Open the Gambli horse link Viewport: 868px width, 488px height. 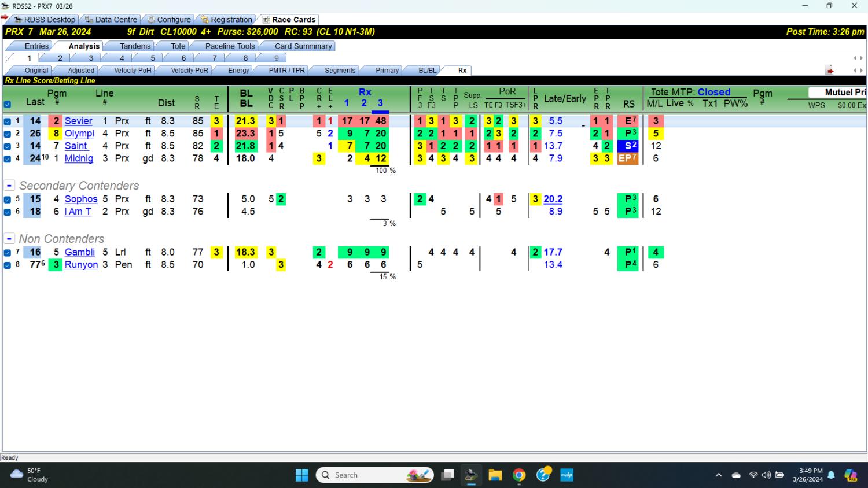pos(79,252)
